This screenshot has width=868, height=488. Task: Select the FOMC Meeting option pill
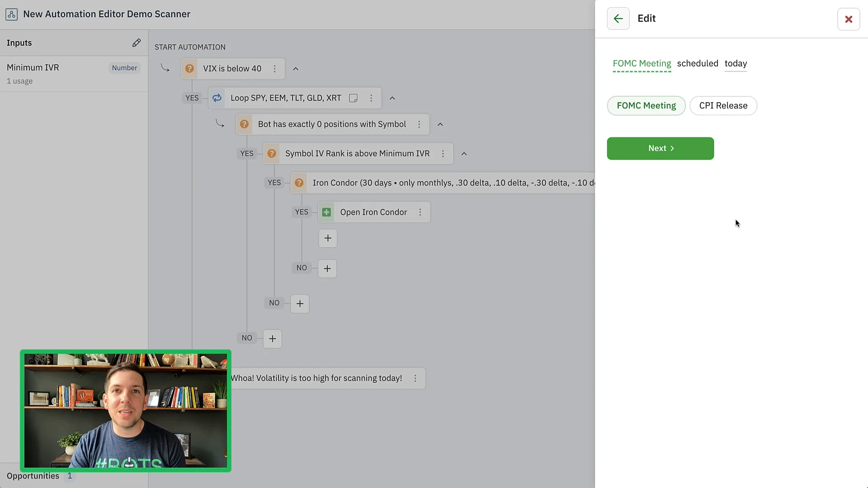646,106
